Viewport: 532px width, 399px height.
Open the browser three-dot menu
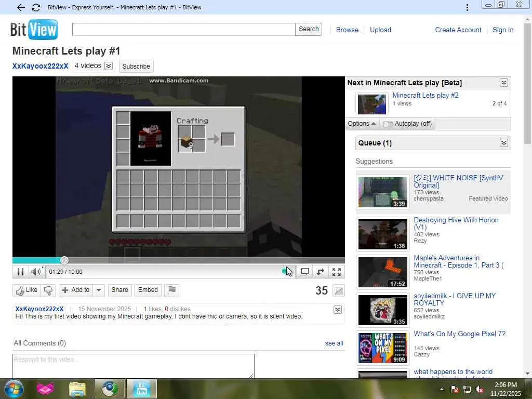pyautogui.click(x=467, y=7)
